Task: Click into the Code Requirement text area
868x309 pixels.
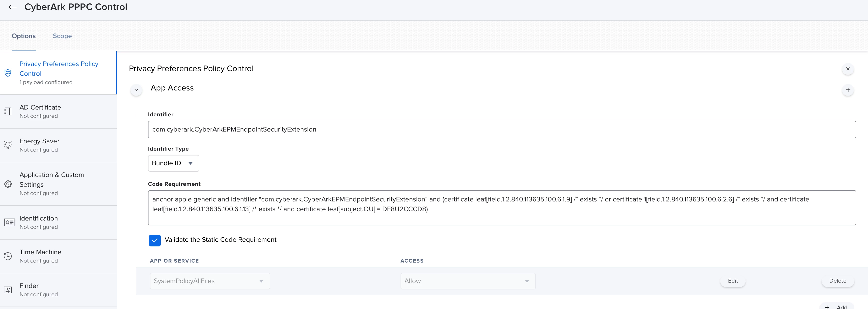Action: (x=502, y=208)
